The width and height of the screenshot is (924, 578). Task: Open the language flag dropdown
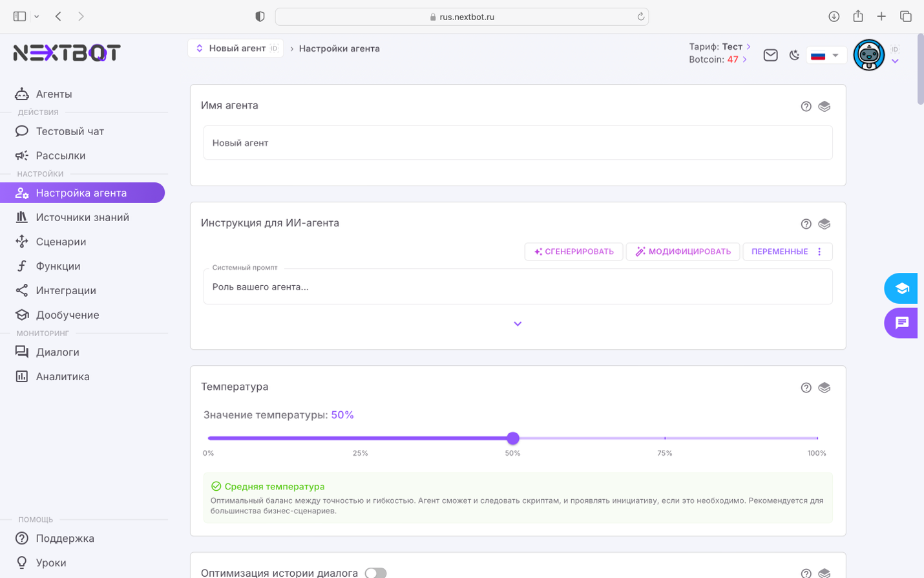(826, 56)
